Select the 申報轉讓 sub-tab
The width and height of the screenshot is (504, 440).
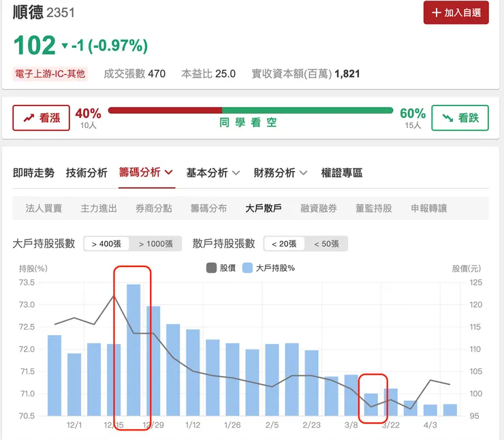coord(429,208)
